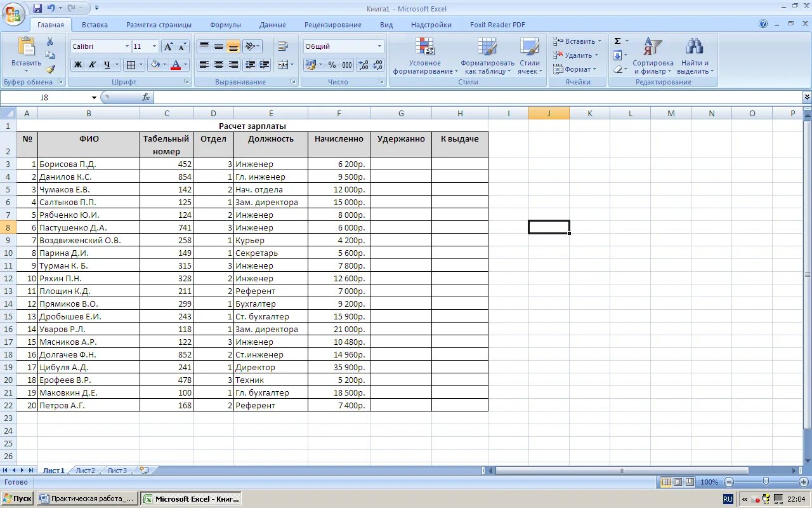Apply the borders button
The width and height of the screenshot is (812, 508).
(130, 65)
